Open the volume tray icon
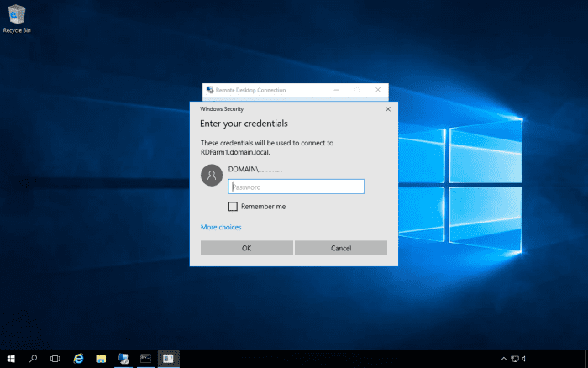 click(524, 359)
